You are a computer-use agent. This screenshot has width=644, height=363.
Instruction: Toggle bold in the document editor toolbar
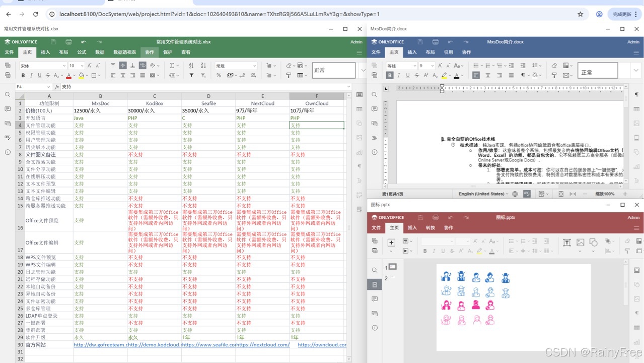(390, 75)
